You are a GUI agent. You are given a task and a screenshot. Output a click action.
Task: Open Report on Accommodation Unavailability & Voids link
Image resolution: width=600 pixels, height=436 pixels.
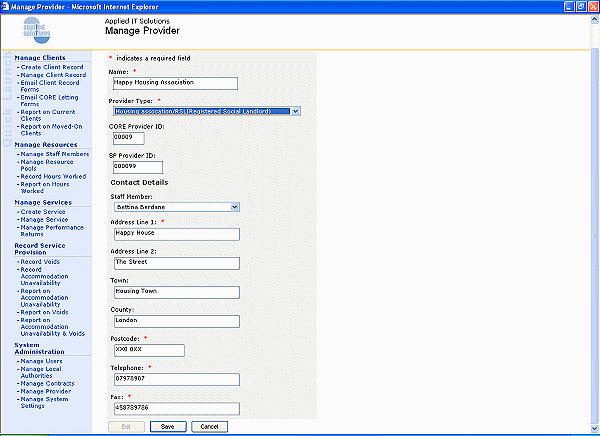click(52, 327)
